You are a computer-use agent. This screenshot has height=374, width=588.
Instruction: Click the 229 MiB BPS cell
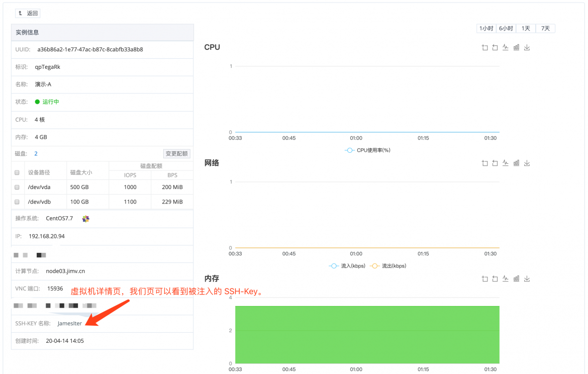(172, 202)
